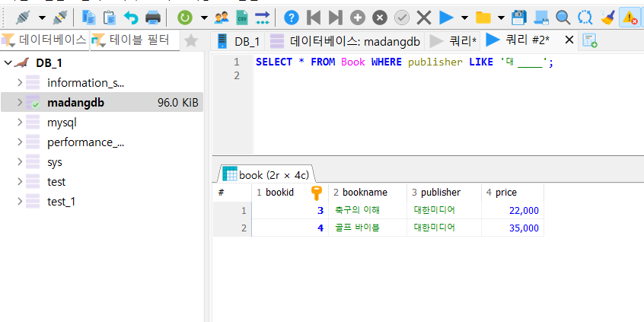Open the user manager icon
The width and height of the screenshot is (644, 322).
[222, 18]
